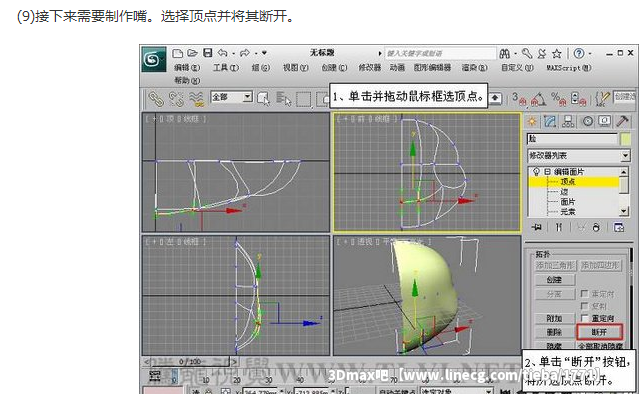Click the 创建 button in topology group
640x394 pixels.
(554, 280)
